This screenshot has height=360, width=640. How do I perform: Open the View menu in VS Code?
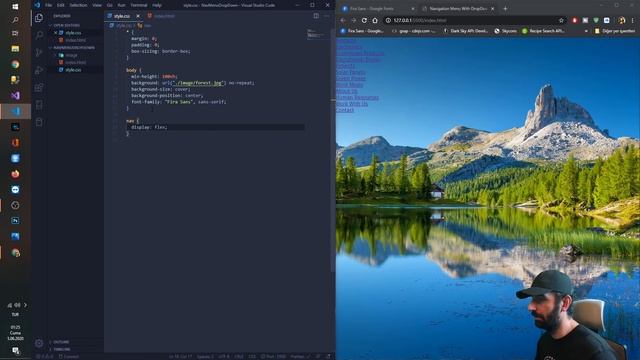point(97,5)
